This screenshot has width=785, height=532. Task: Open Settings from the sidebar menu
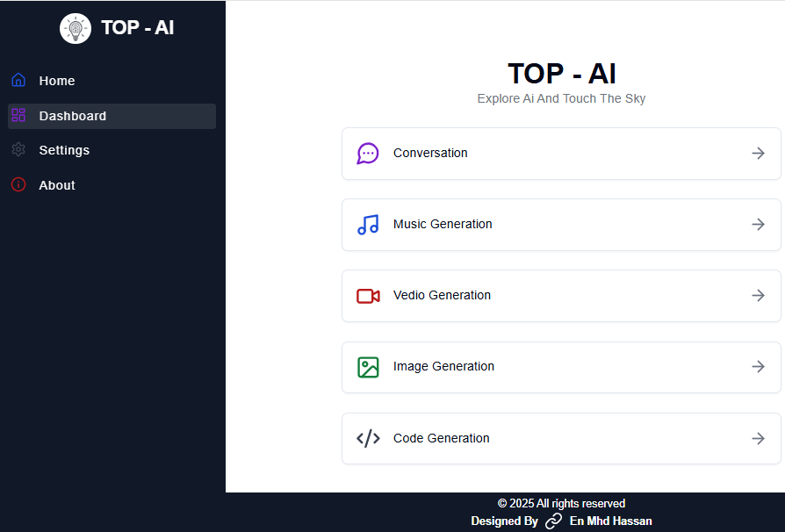[64, 150]
